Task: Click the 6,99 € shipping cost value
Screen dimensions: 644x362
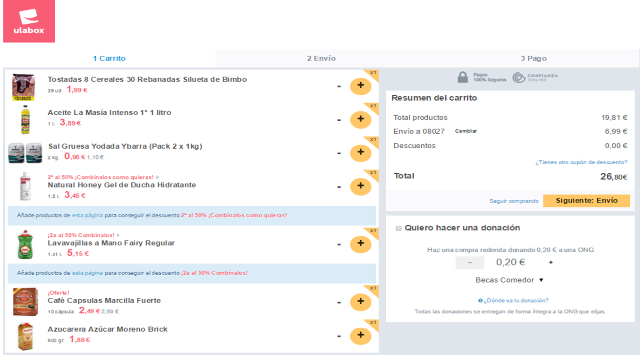Action: pos(616,131)
